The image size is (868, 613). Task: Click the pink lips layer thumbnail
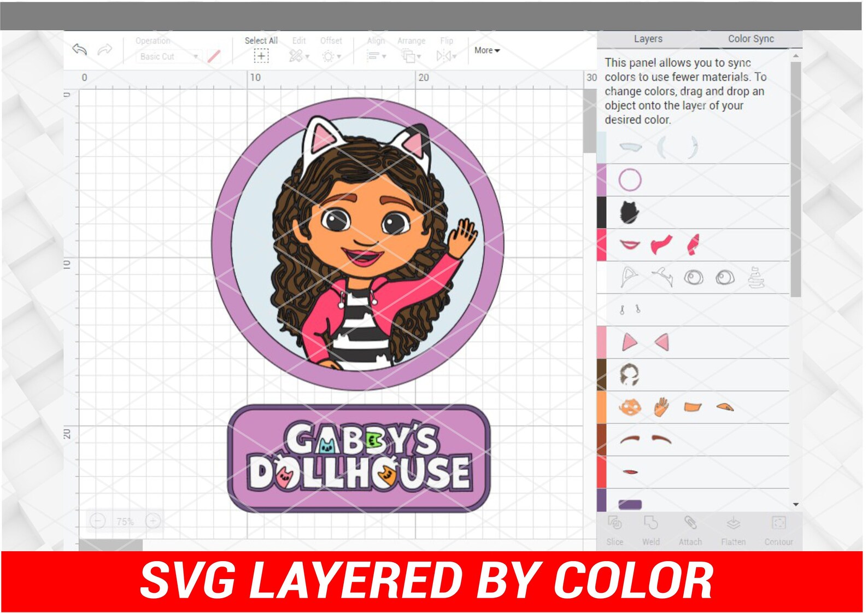click(630, 244)
